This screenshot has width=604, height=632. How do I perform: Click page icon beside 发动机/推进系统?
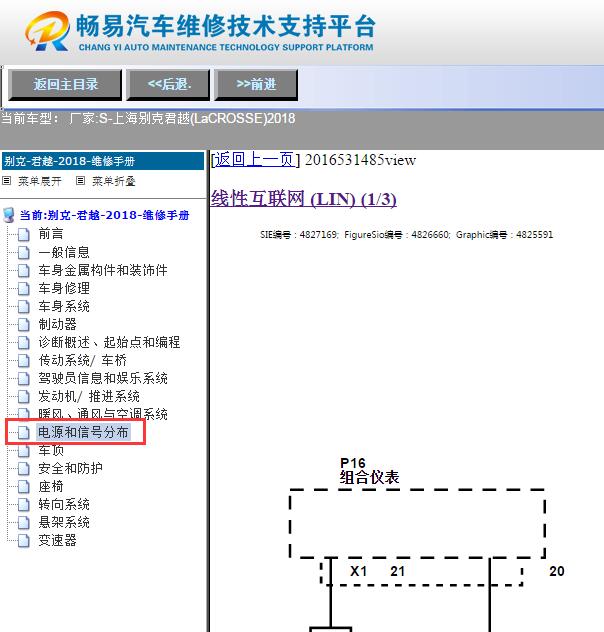coord(23,397)
